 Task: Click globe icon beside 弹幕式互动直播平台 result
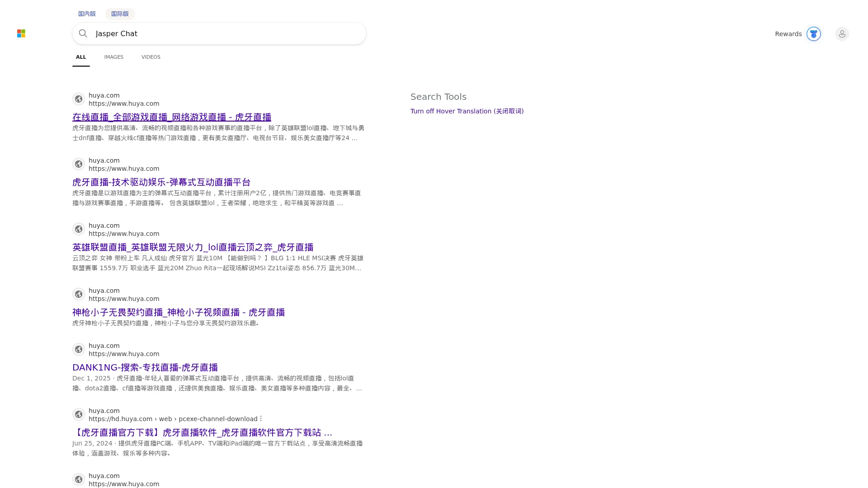click(x=79, y=164)
